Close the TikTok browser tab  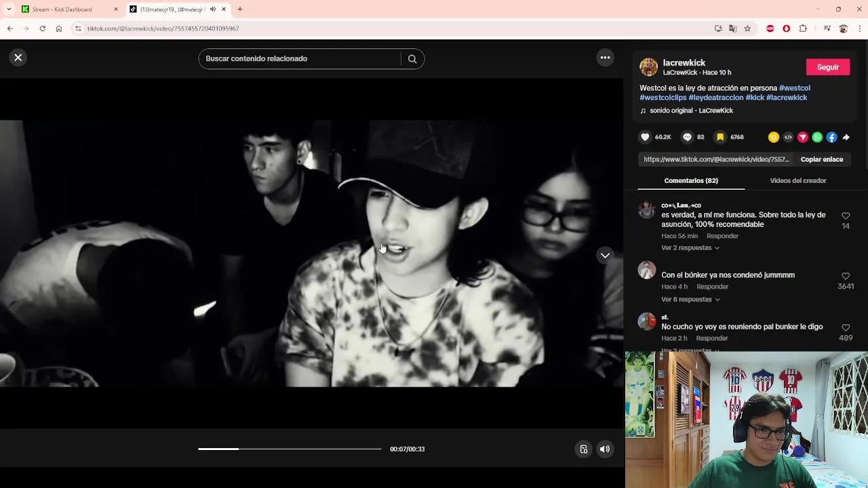tap(224, 9)
